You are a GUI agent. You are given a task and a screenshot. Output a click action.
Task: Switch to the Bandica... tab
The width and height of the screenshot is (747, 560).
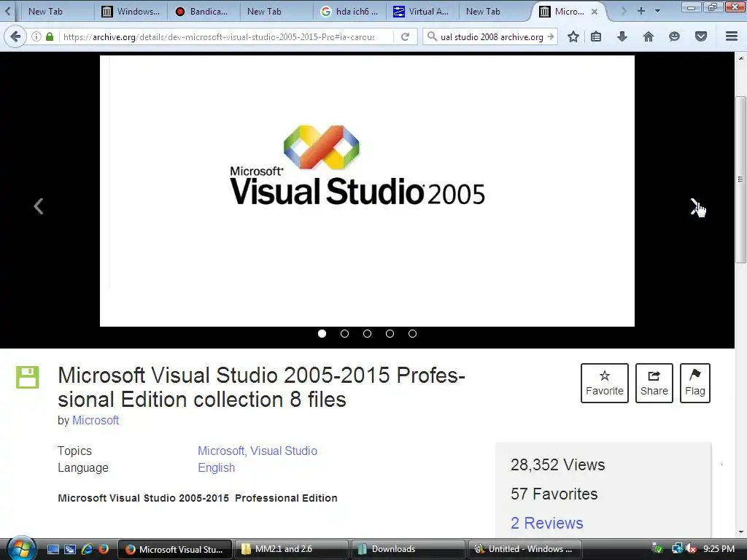[x=202, y=12]
